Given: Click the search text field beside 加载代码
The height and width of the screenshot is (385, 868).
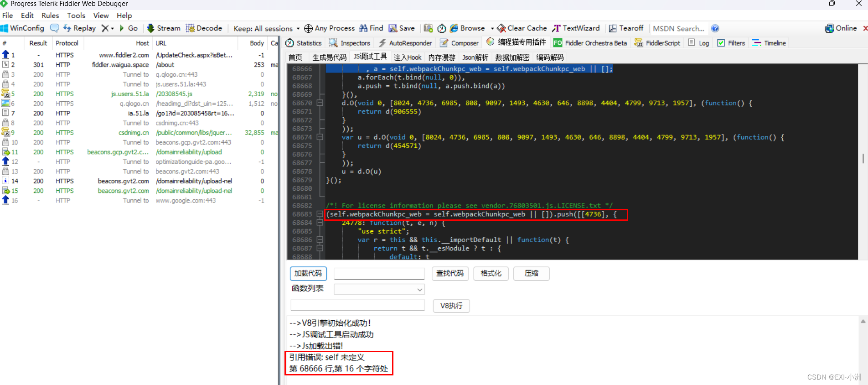Looking at the screenshot, I should point(379,273).
